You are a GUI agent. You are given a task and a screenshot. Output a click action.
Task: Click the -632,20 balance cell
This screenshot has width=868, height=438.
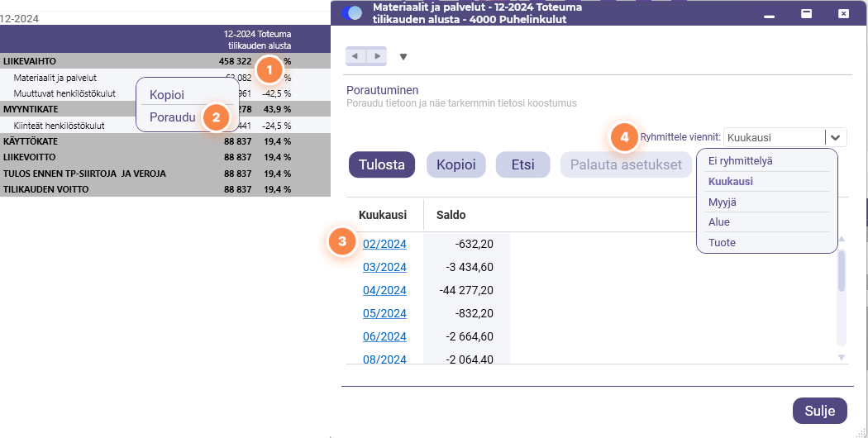coord(467,244)
